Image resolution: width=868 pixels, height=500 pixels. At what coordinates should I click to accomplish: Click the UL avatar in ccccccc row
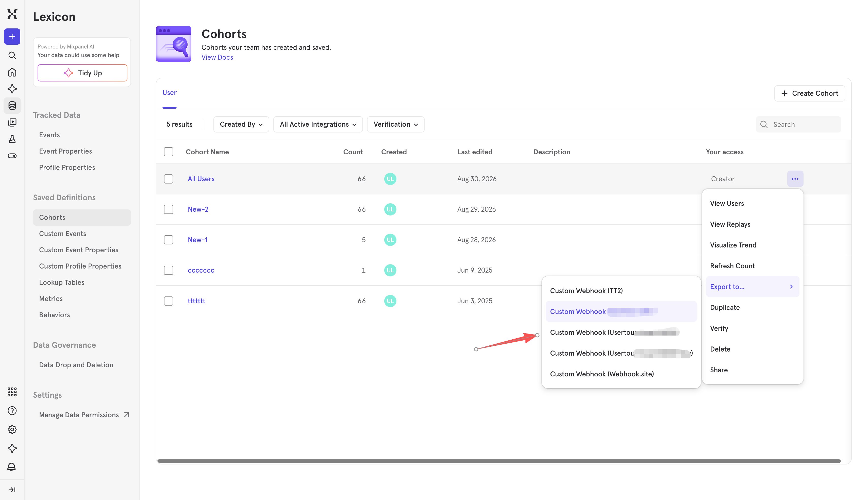390,270
